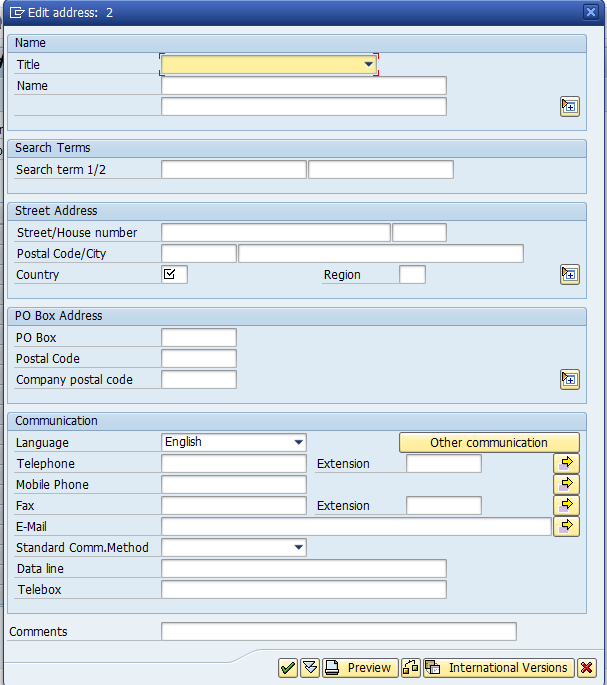Expand more fields in Name section

[x=569, y=107]
